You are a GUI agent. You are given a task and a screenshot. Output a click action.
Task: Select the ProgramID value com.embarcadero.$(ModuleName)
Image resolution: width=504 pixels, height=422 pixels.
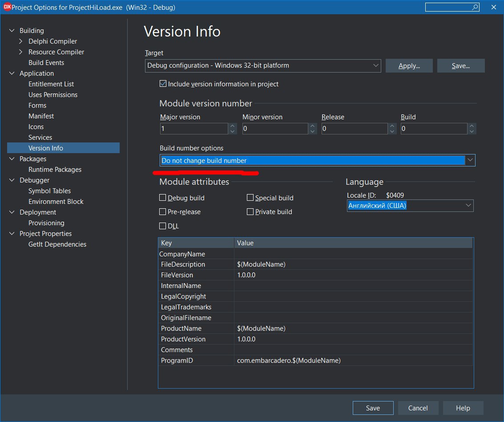click(x=289, y=361)
